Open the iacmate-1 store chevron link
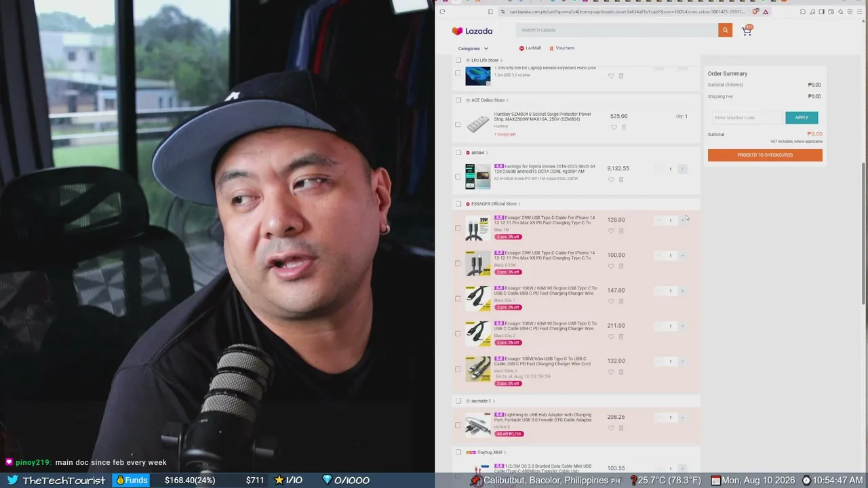The image size is (868, 488). 494,401
